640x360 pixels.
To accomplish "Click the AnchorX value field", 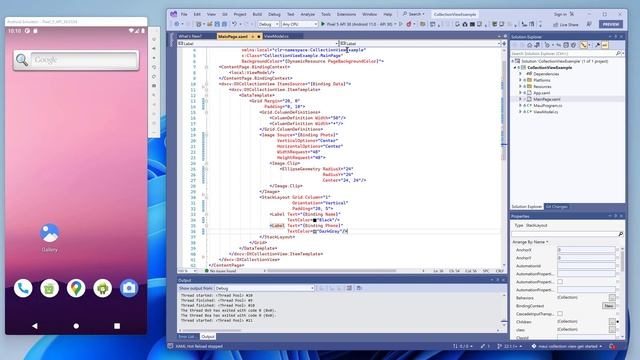I will click(586, 250).
